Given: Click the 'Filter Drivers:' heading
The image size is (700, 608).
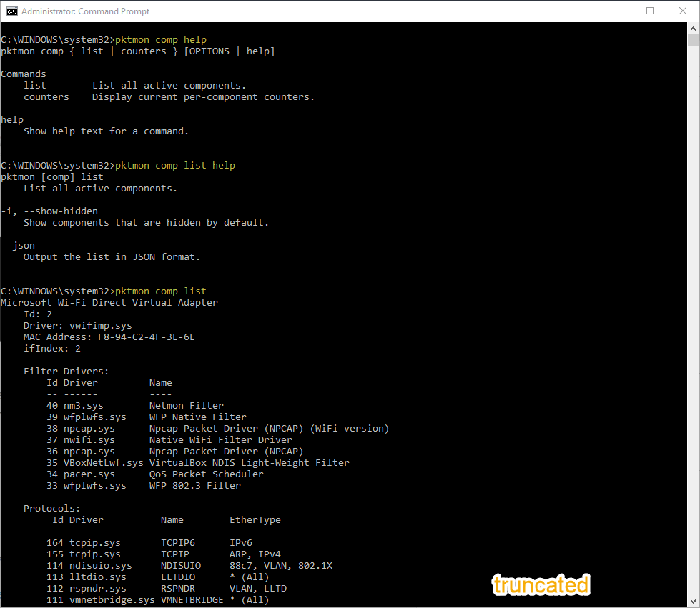Looking at the screenshot, I should pos(66,372).
